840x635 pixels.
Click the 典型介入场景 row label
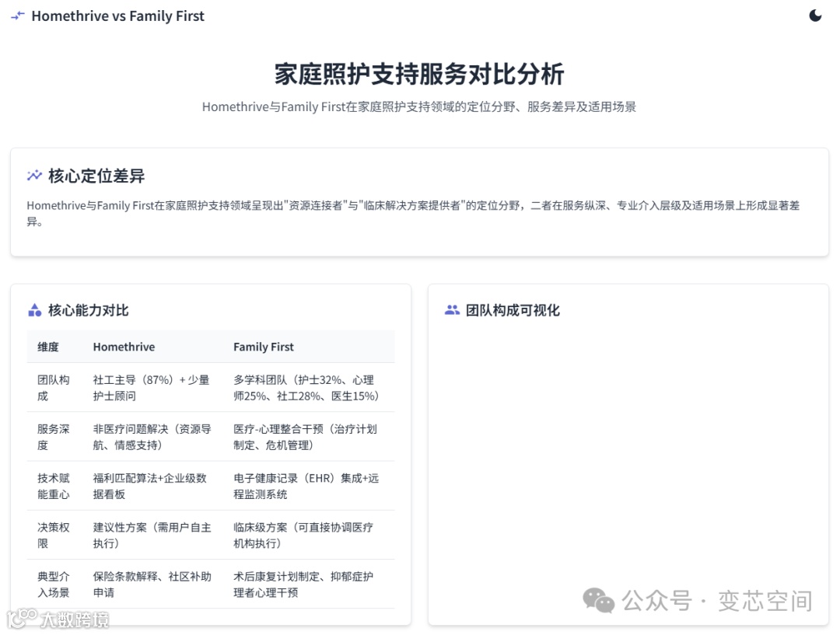pos(54,584)
